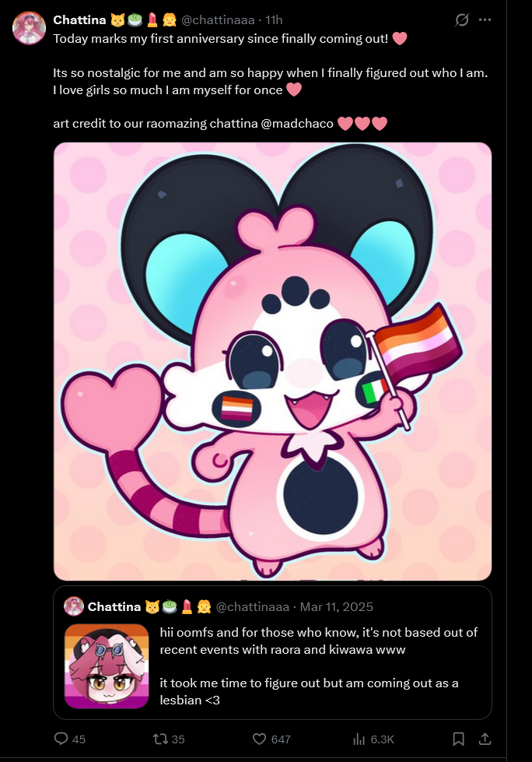Open the Chattina name in the quoted post
Viewport: 532px width, 762px height.
pos(114,607)
